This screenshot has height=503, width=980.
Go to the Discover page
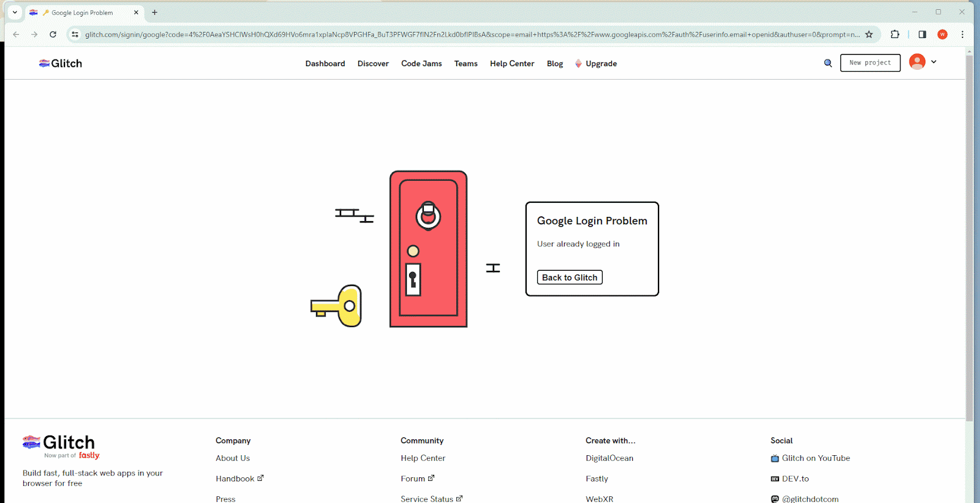coord(373,64)
